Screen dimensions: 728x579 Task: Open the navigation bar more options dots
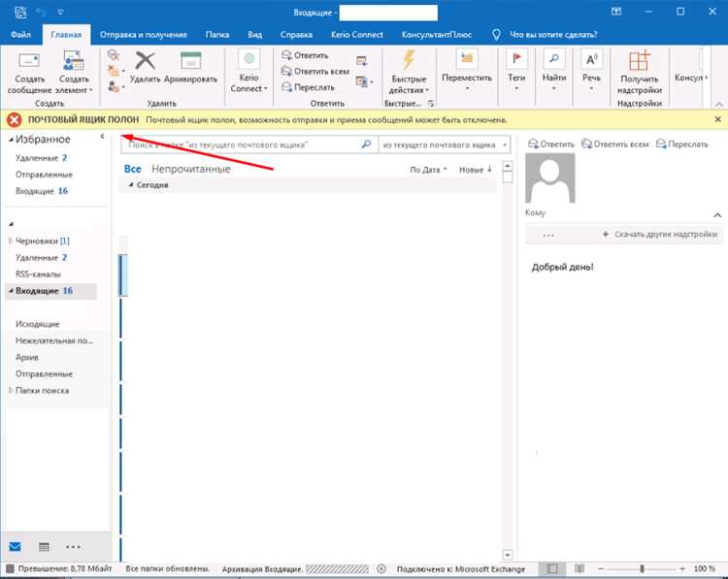(73, 547)
